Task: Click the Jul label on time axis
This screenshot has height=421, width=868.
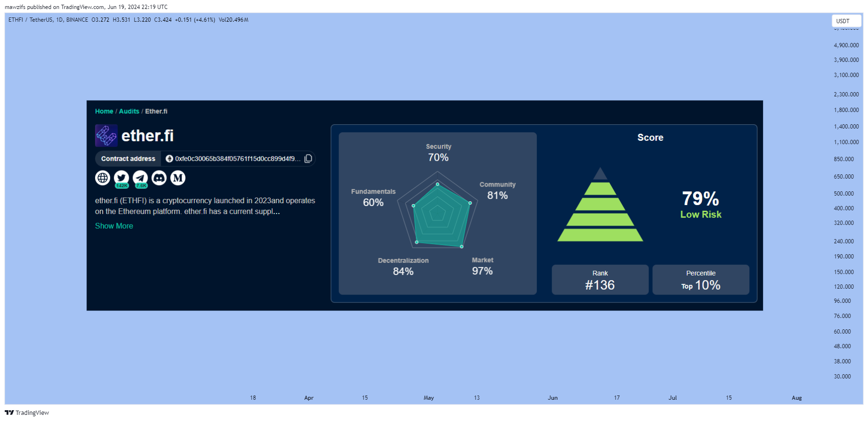Action: click(x=673, y=398)
